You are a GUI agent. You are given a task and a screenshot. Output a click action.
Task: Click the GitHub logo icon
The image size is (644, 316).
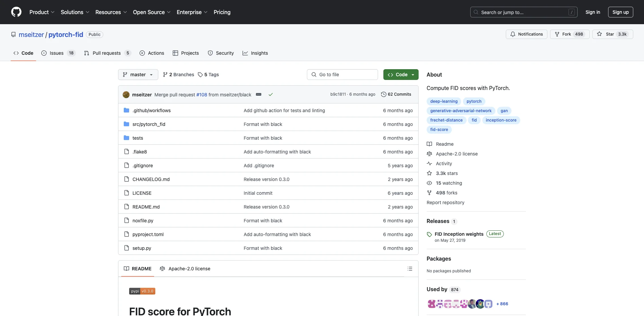tap(16, 12)
